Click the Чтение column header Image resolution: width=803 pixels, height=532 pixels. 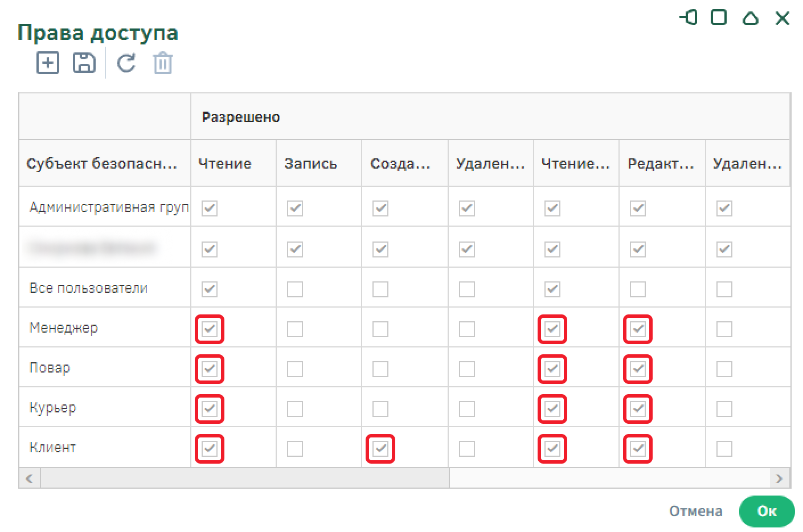click(225, 163)
